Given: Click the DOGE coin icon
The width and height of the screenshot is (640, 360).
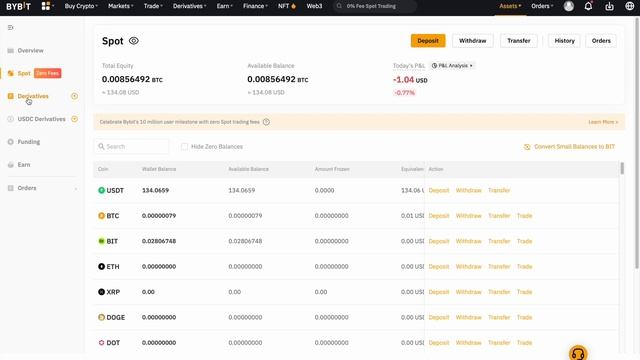Looking at the screenshot, I should [102, 317].
